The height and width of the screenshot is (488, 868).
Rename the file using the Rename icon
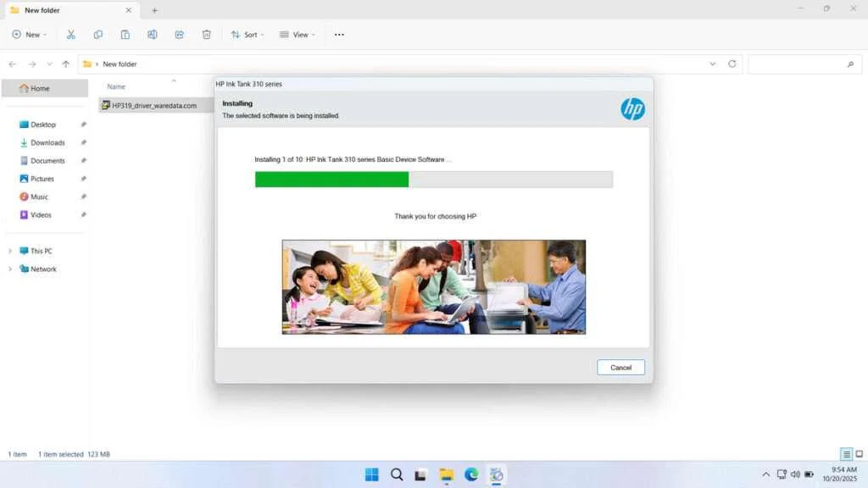point(153,34)
